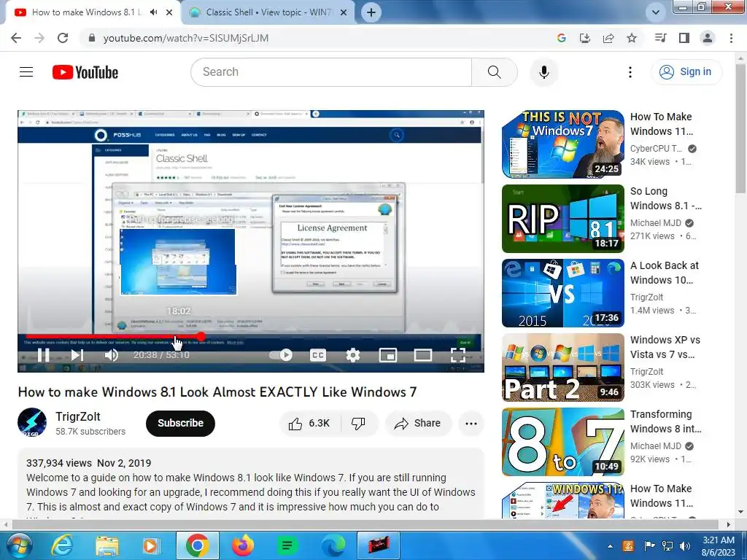Viewport: 747px width, 560px height.
Task: Close the Classic Shell tab
Action: click(344, 13)
